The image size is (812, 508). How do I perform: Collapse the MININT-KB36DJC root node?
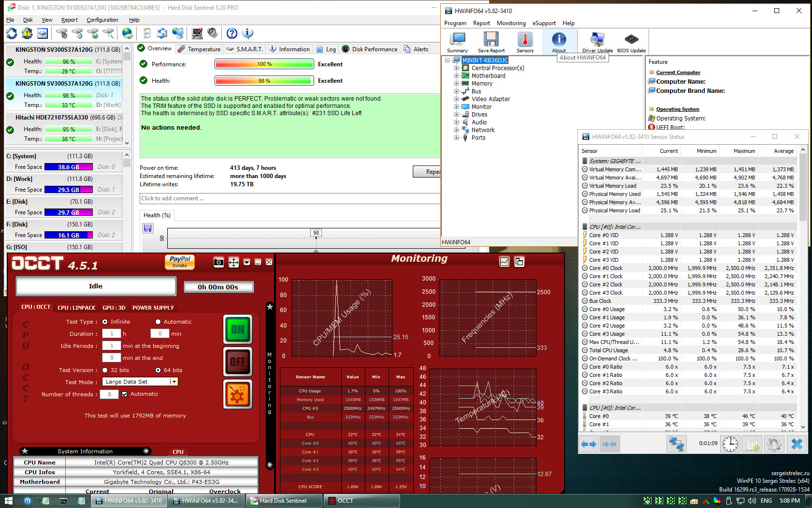[448, 60]
